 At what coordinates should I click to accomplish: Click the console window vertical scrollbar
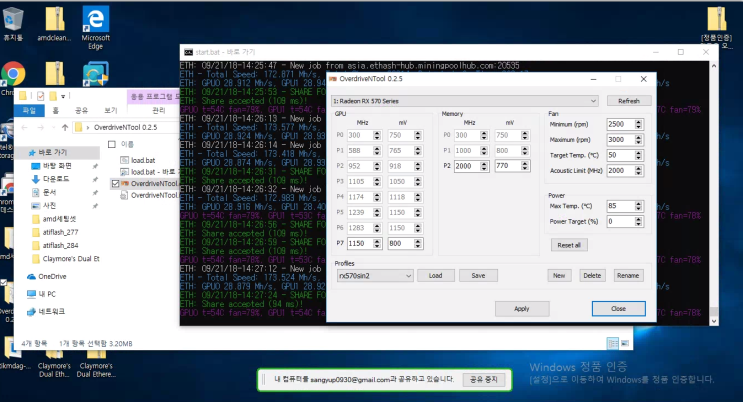click(x=714, y=193)
